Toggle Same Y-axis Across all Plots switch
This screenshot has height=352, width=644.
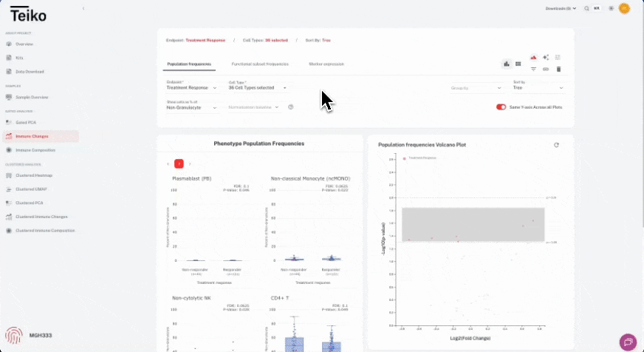click(501, 107)
